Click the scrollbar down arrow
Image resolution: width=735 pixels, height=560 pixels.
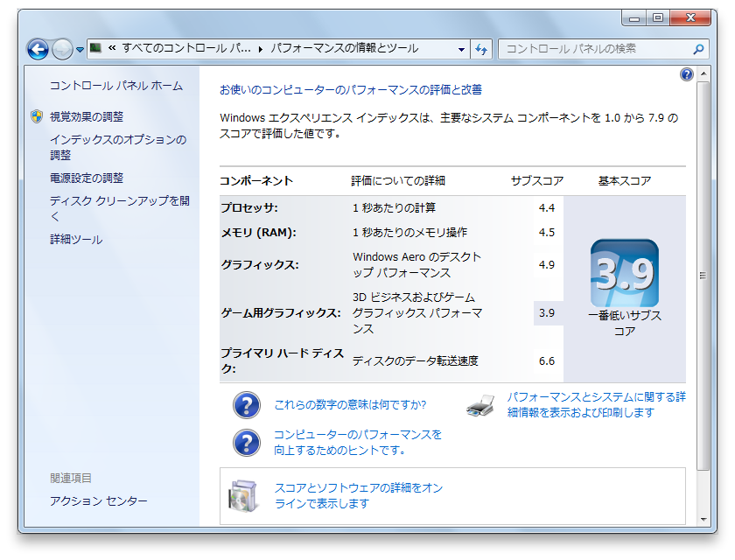click(x=703, y=519)
